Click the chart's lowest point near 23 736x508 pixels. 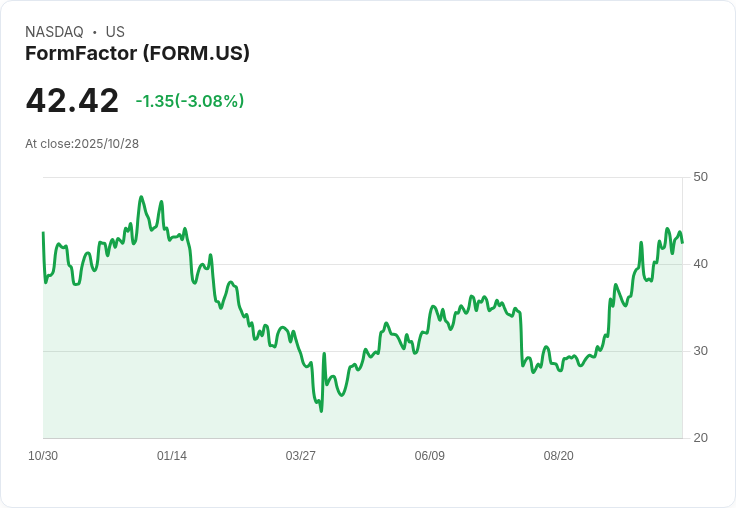coord(321,410)
